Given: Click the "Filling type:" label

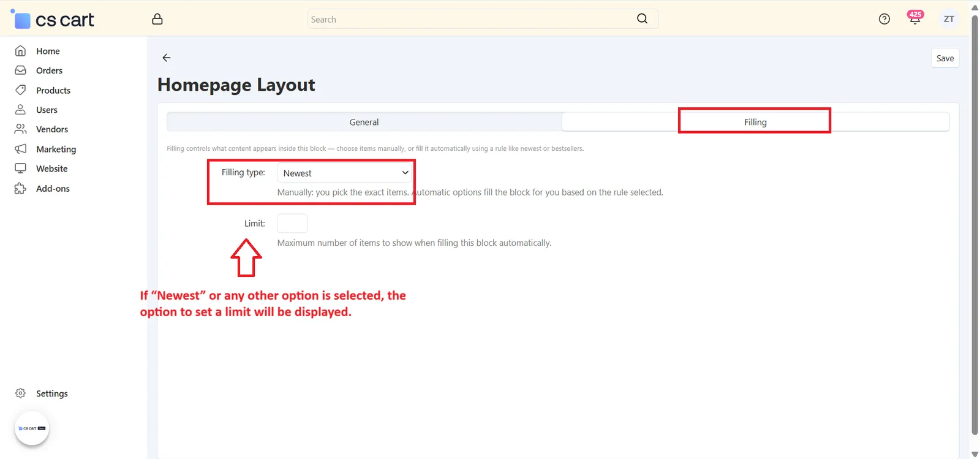Looking at the screenshot, I should 243,172.
